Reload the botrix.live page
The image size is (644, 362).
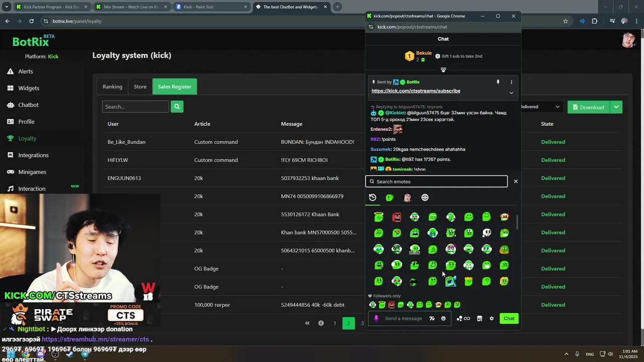pyautogui.click(x=31, y=21)
